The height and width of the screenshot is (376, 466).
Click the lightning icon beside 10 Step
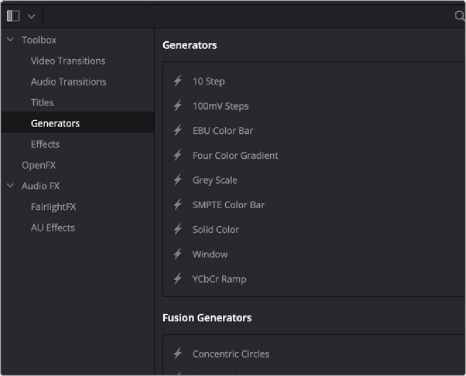click(178, 81)
